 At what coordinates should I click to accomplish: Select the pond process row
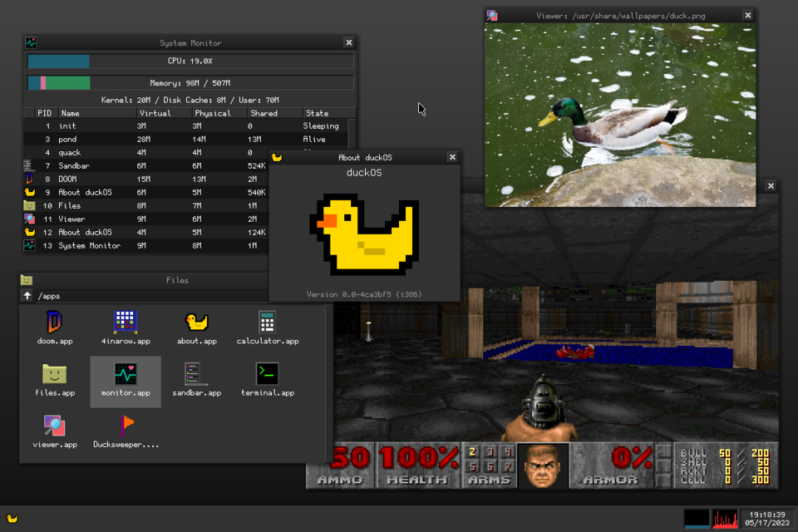tap(185, 139)
